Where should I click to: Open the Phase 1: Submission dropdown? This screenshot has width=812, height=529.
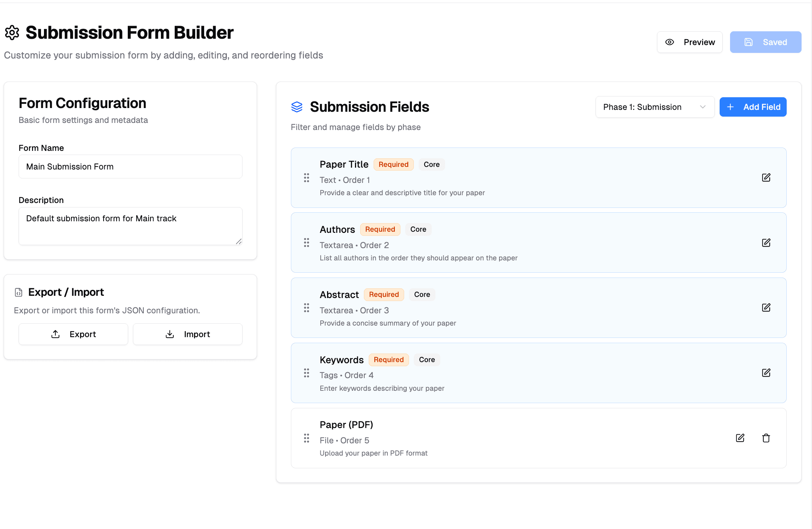(654, 107)
